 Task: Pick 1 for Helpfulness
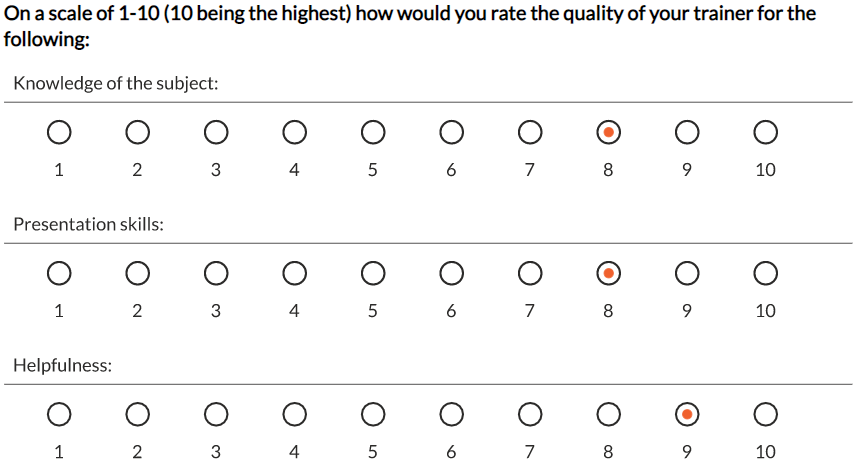59,415
